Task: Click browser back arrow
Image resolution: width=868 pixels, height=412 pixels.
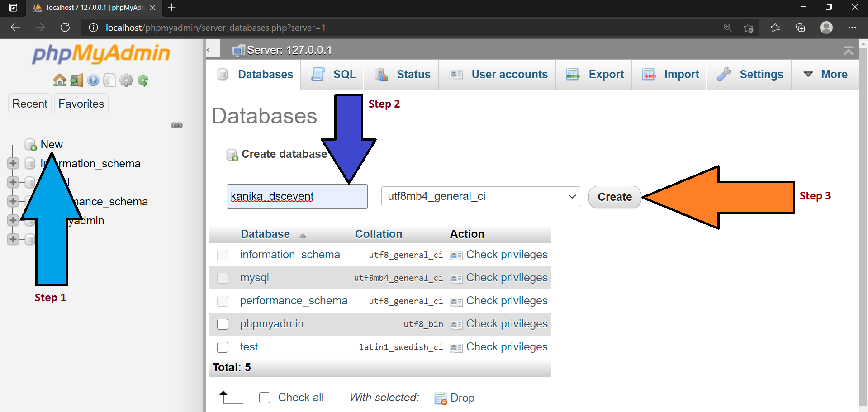Action: pos(15,28)
